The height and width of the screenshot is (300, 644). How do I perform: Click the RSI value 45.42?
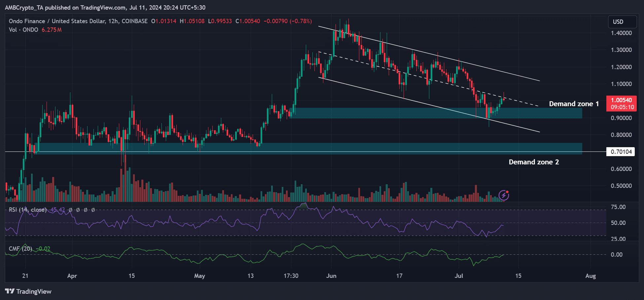57,210
